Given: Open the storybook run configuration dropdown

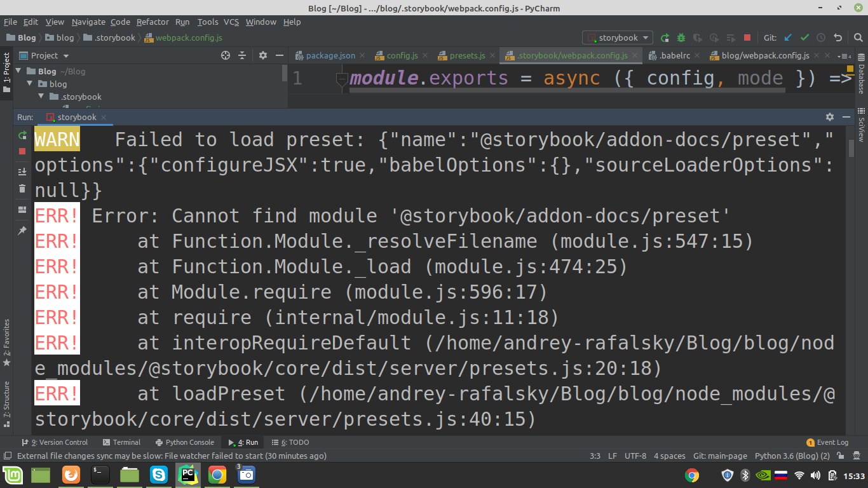Looking at the screenshot, I should point(618,38).
